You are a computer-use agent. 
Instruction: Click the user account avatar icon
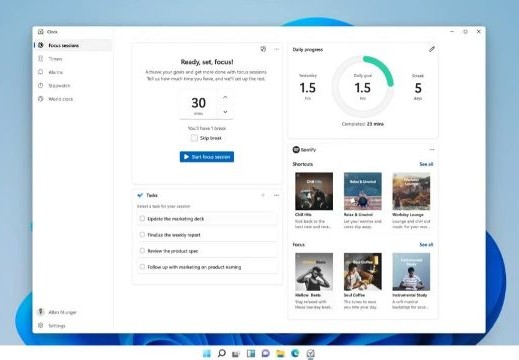coord(41,312)
